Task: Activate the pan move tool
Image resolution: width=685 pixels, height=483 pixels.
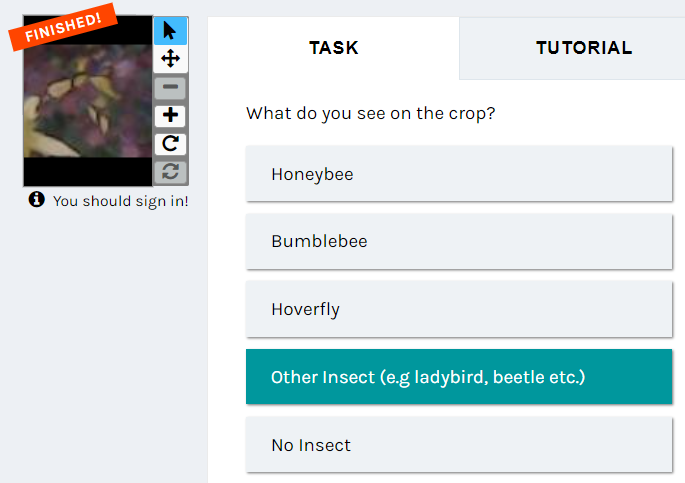Action: point(170,59)
